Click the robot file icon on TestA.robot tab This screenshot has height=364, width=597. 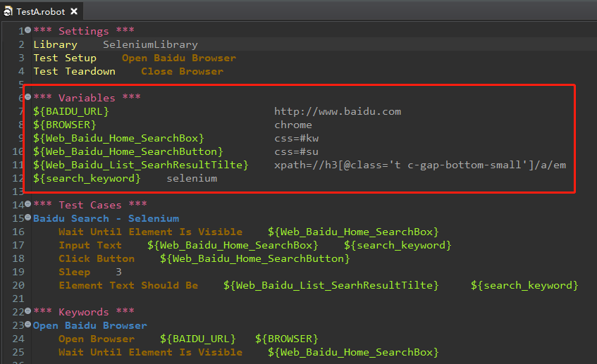[x=8, y=12]
